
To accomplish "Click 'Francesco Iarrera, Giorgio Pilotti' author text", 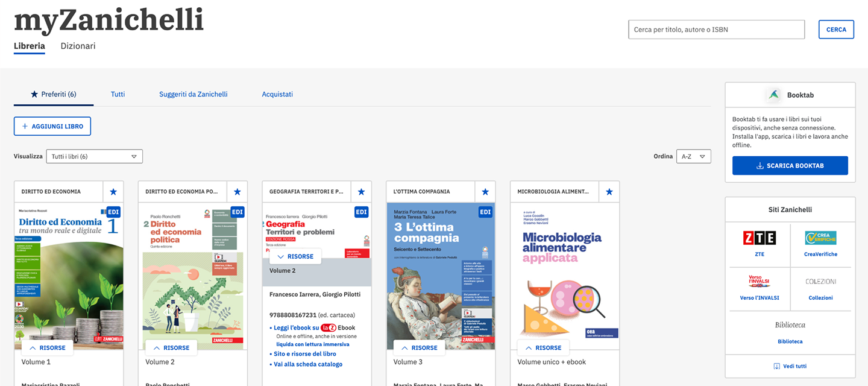I will click(x=315, y=294).
